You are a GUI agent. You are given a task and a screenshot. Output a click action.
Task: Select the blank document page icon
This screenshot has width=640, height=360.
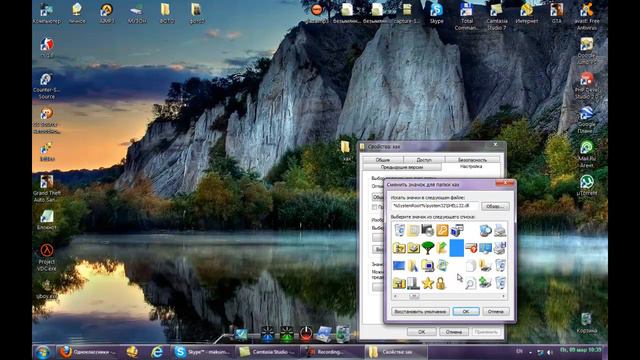click(x=471, y=265)
